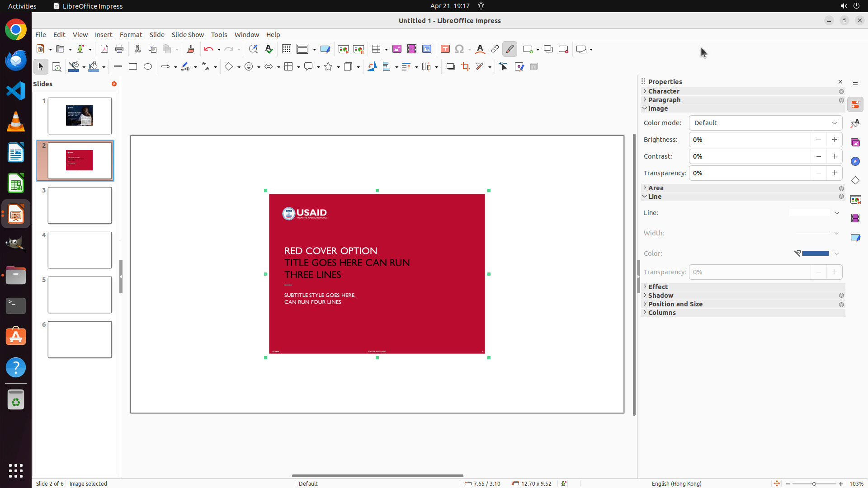
Task: Click the Insert Text Box icon
Action: [x=445, y=49]
